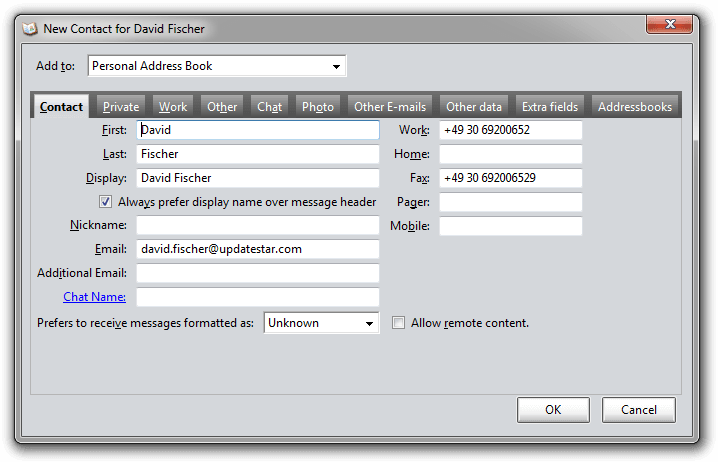Select the Photo tab
This screenshot has width=718, height=462.
tap(318, 107)
